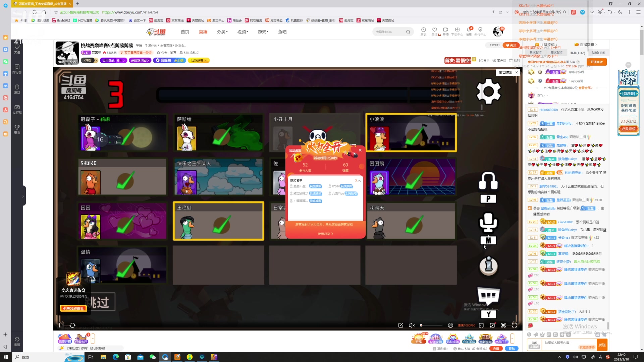Click the 开通贵族 button
This screenshot has width=644, height=362.
coord(597,62)
